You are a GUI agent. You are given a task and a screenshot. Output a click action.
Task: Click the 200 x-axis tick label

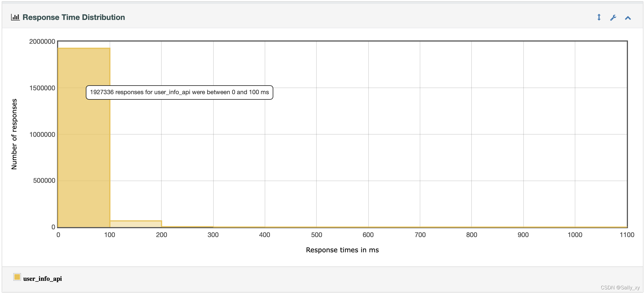click(161, 235)
